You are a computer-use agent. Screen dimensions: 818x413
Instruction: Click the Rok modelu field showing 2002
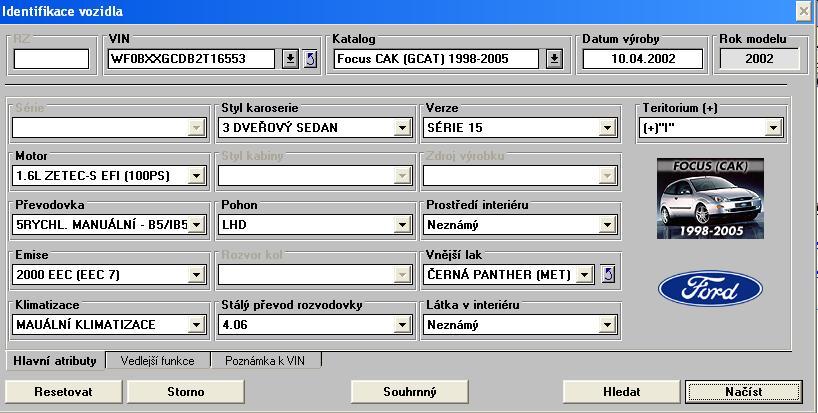tap(760, 59)
